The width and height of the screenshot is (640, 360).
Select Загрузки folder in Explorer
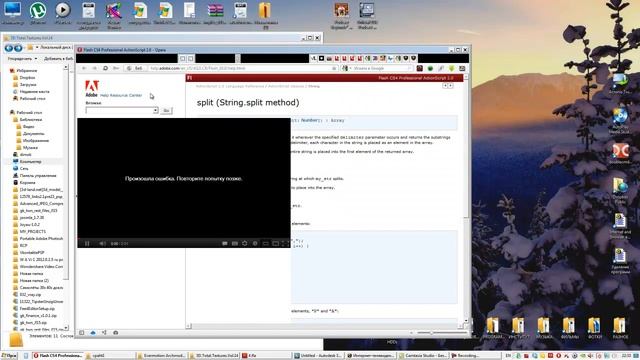coord(28,84)
